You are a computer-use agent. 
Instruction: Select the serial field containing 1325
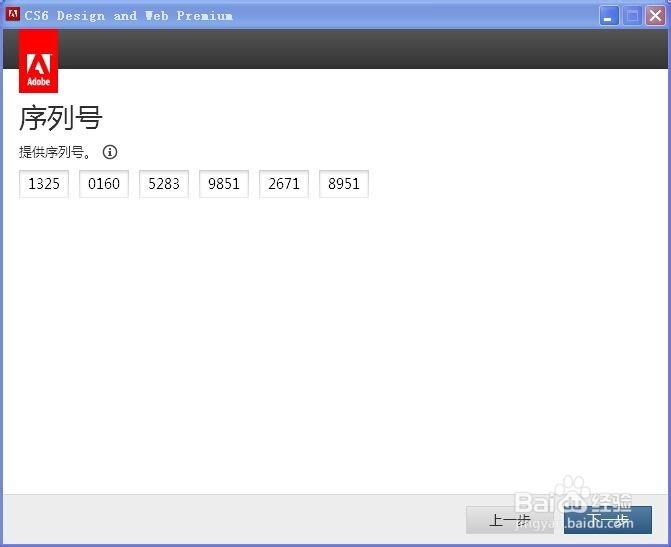(44, 184)
